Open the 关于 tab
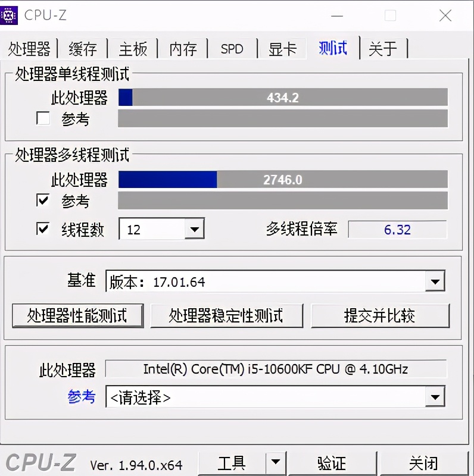474x476 pixels. [383, 49]
